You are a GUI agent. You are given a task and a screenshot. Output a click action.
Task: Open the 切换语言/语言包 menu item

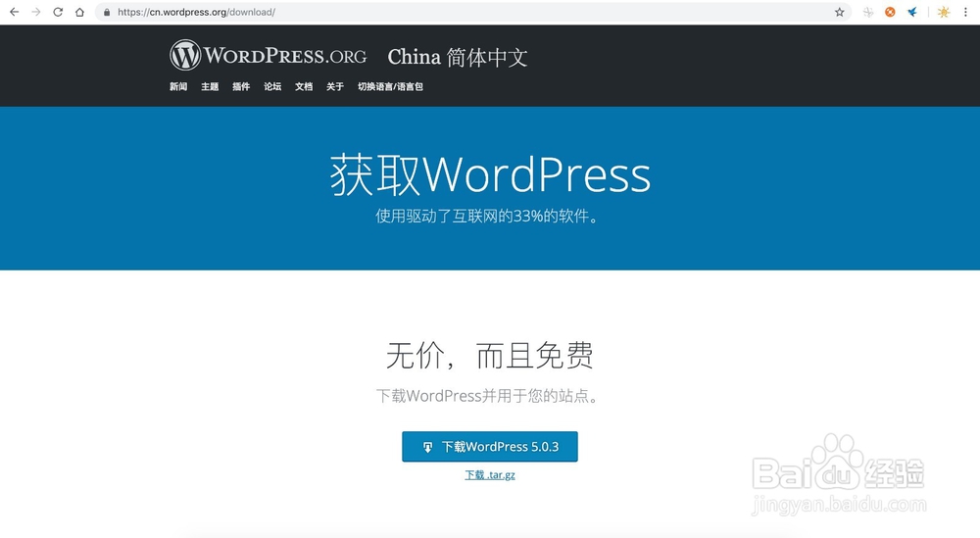click(x=390, y=87)
